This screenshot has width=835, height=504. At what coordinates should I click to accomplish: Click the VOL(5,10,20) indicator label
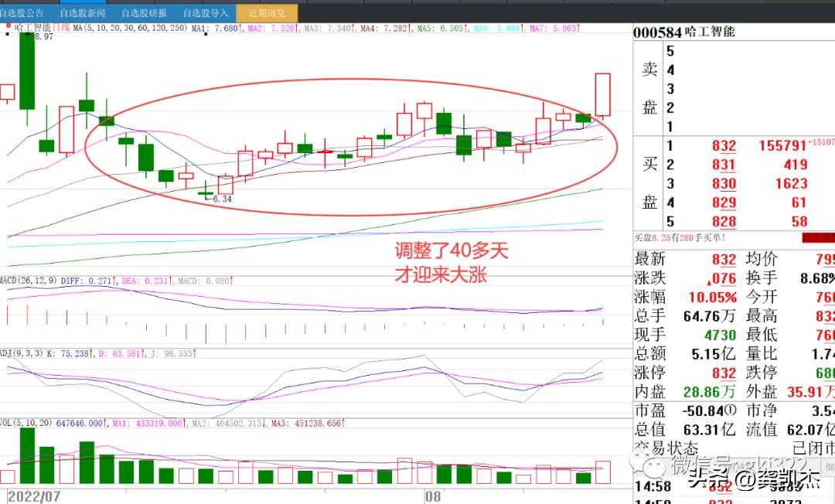(26, 423)
